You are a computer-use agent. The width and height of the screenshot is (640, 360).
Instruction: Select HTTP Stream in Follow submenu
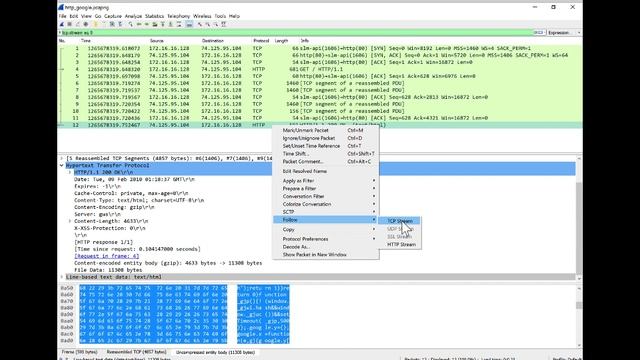click(400, 244)
